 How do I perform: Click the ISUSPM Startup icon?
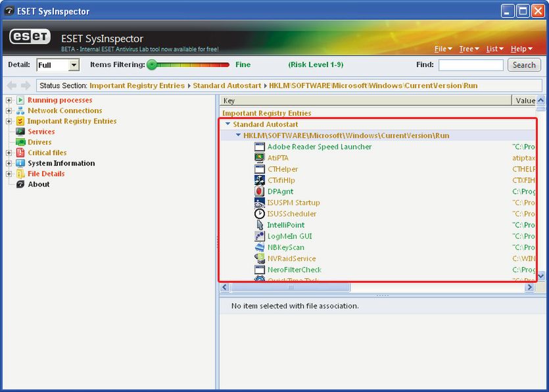tap(260, 203)
